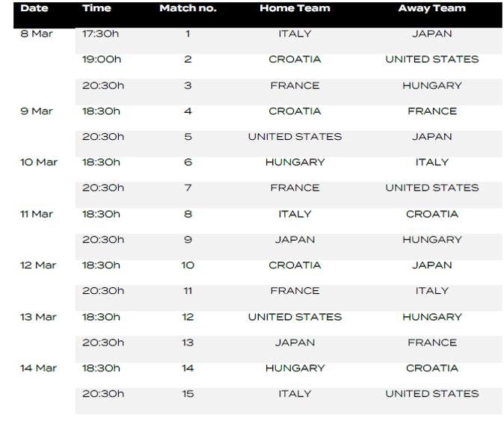Click the Home Team column header
The image size is (504, 424).
(295, 8)
